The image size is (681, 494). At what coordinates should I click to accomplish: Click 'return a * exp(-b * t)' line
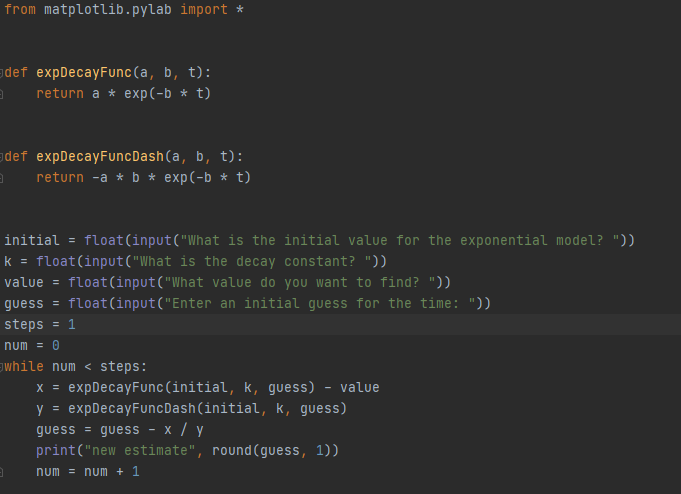tap(123, 93)
